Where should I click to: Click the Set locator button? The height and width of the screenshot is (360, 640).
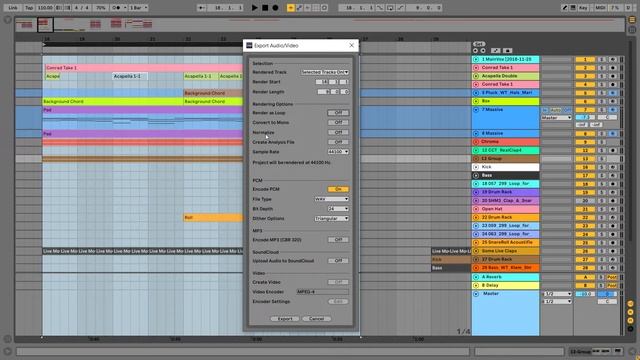point(479,44)
